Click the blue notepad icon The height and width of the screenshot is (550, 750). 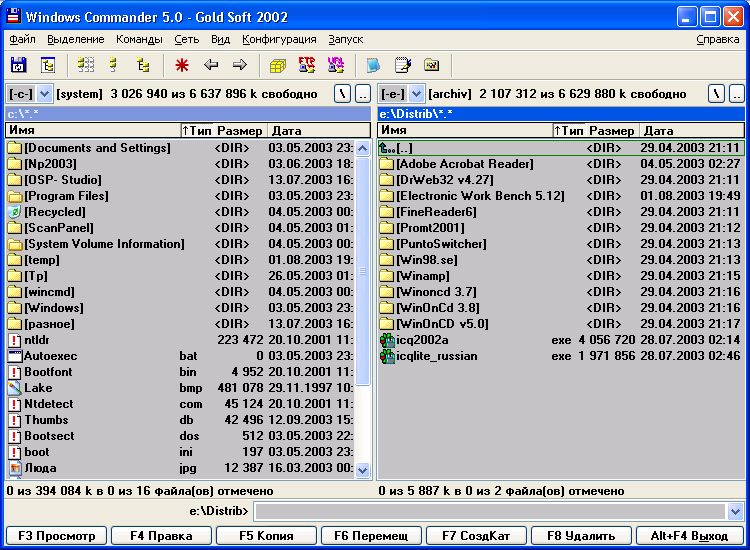(x=373, y=65)
